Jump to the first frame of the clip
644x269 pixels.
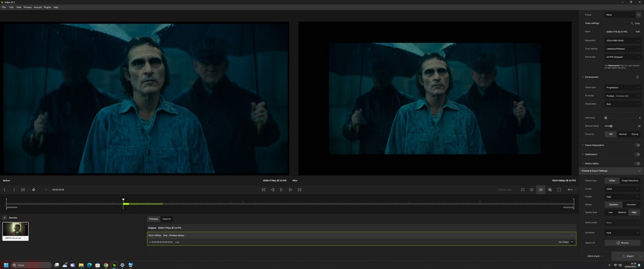click(x=263, y=190)
